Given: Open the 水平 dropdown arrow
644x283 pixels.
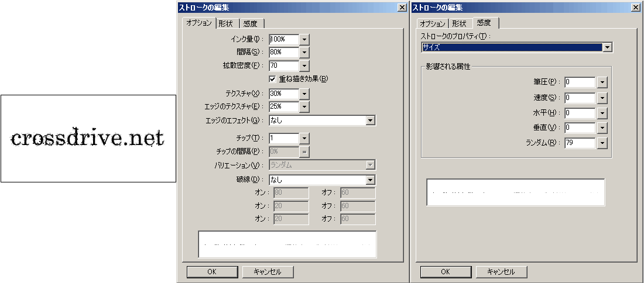Looking at the screenshot, I should (602, 113).
